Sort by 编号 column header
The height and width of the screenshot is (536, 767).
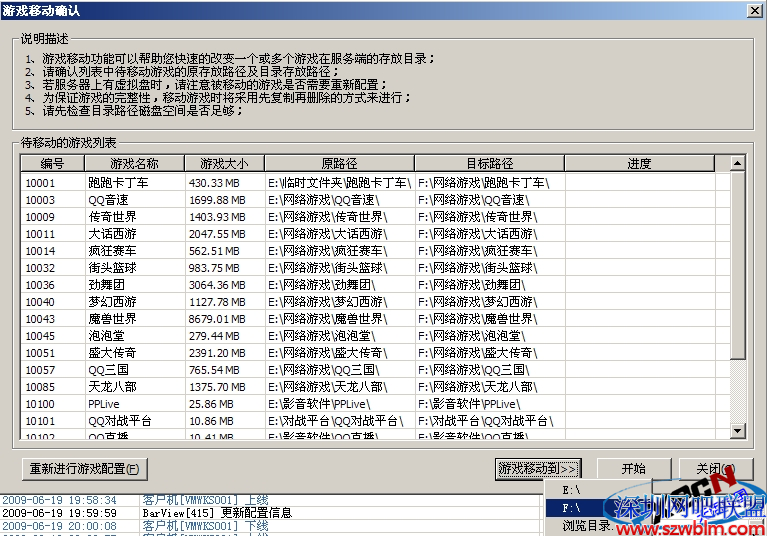(52, 163)
